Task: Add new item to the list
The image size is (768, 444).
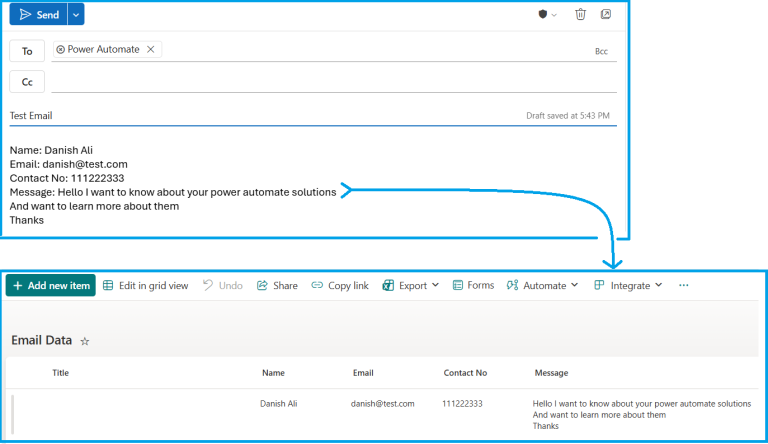Action: click(x=51, y=285)
